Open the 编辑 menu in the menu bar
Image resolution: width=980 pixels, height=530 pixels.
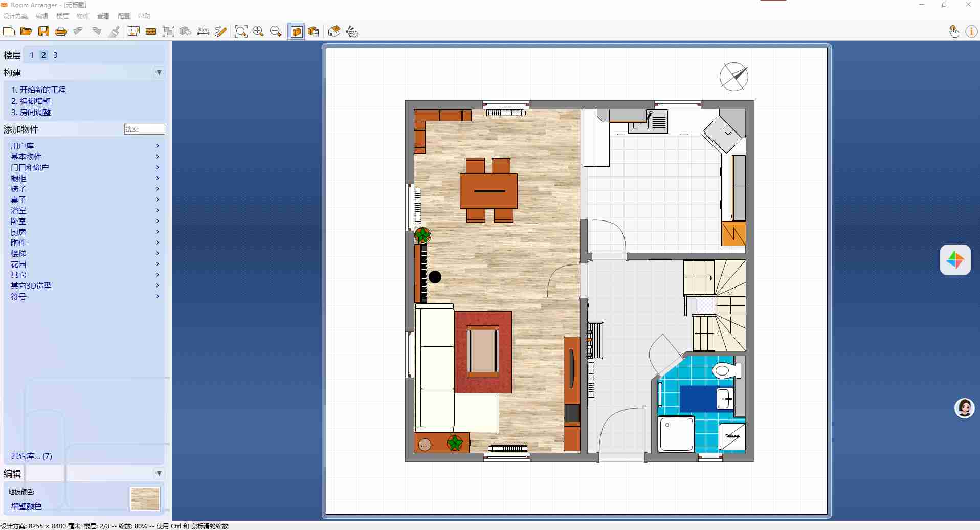point(42,16)
